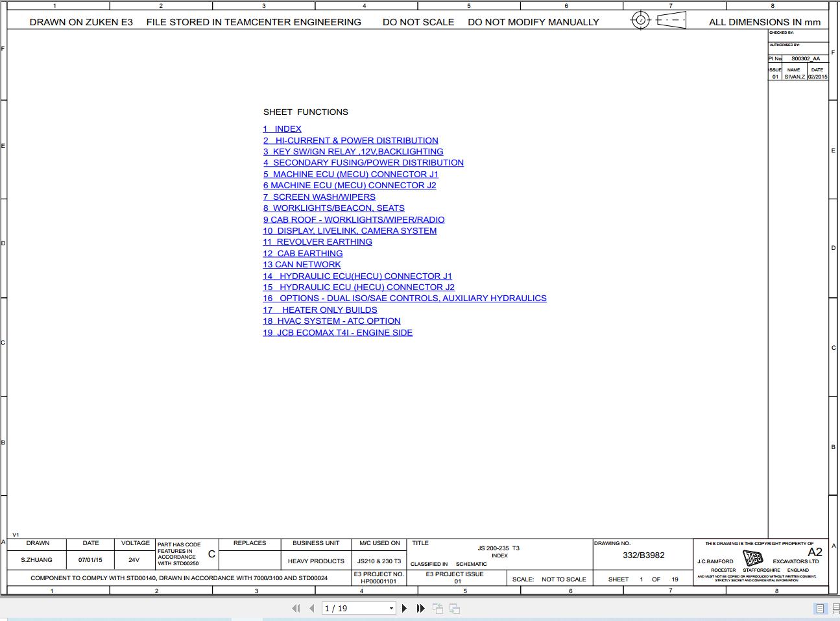Viewport: 840px width, 621px height.
Task: Open the HVAC SYSTEM - ATC OPTION sheet
Action: (331, 321)
